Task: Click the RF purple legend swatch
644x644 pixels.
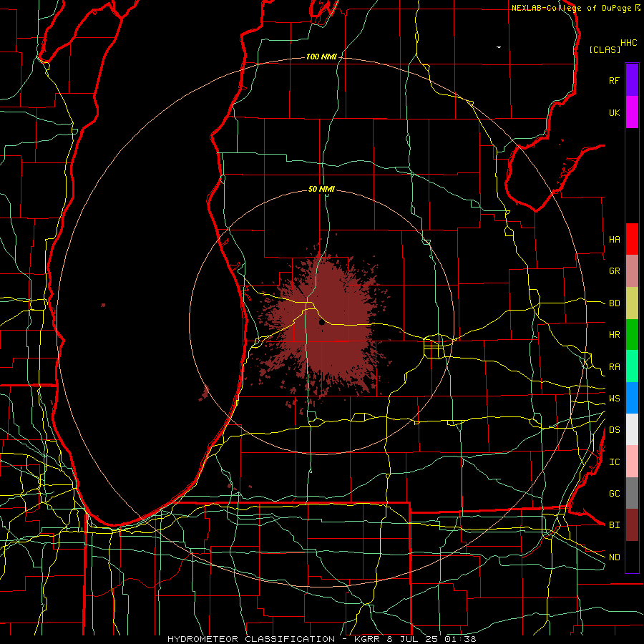Action: [632, 80]
